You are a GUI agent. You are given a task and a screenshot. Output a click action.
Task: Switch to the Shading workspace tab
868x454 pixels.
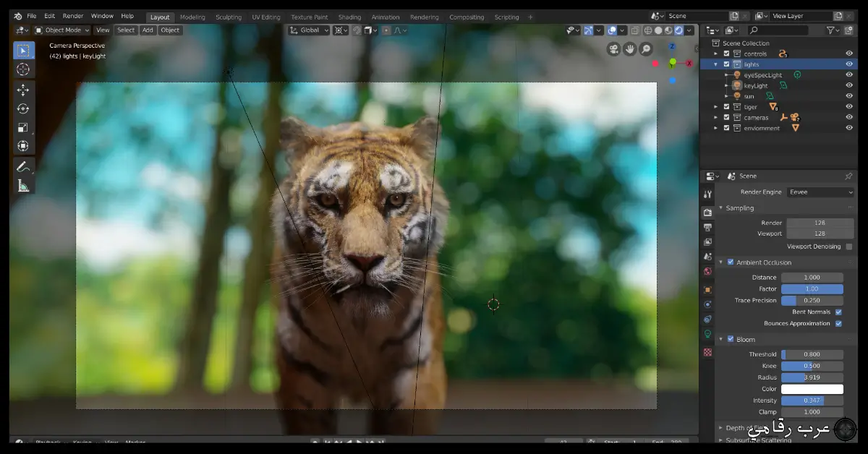(349, 16)
